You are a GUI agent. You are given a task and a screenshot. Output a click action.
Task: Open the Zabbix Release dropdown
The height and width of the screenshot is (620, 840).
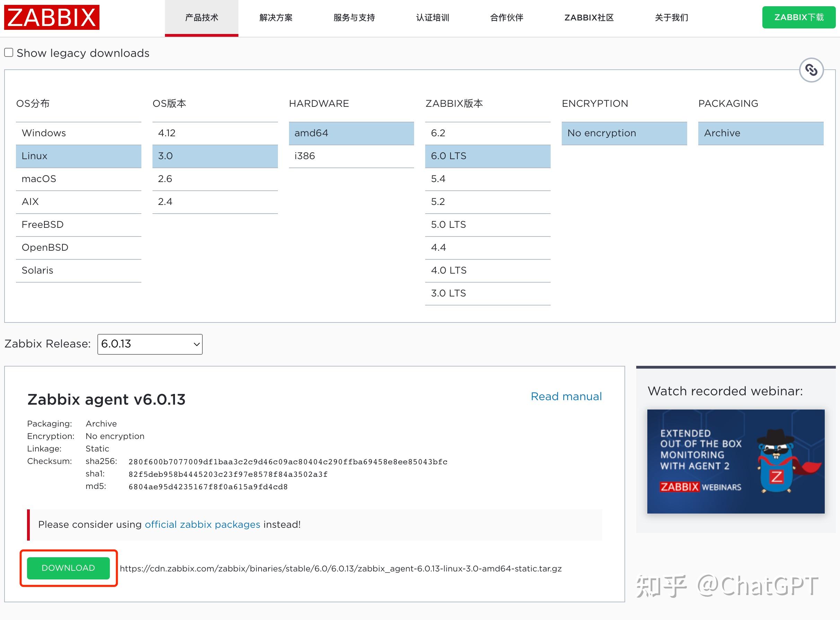pyautogui.click(x=150, y=344)
